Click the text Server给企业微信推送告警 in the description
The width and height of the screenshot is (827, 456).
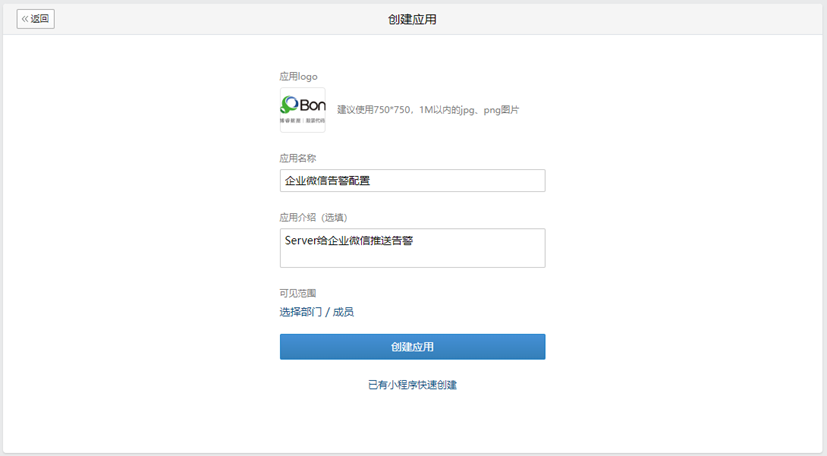349,240
